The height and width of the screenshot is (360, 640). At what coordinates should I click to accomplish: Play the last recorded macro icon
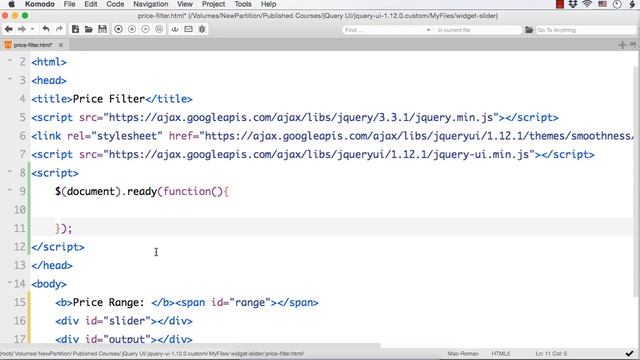[145, 29]
